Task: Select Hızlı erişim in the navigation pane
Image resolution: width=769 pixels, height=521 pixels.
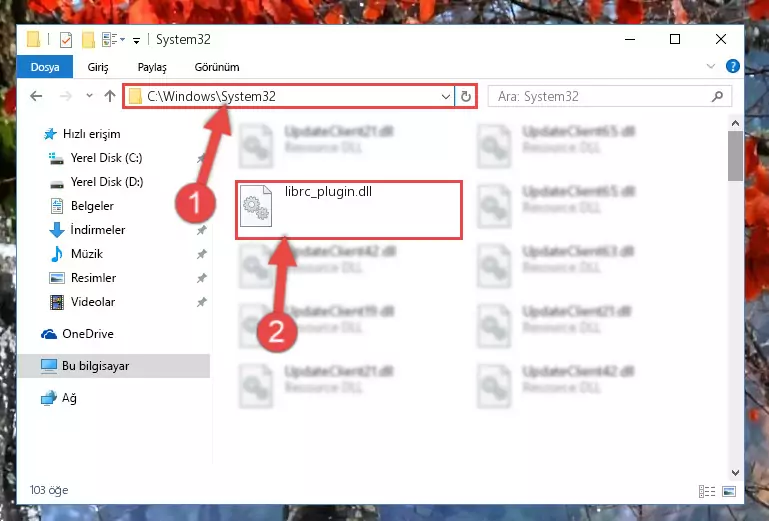Action: [x=91, y=134]
